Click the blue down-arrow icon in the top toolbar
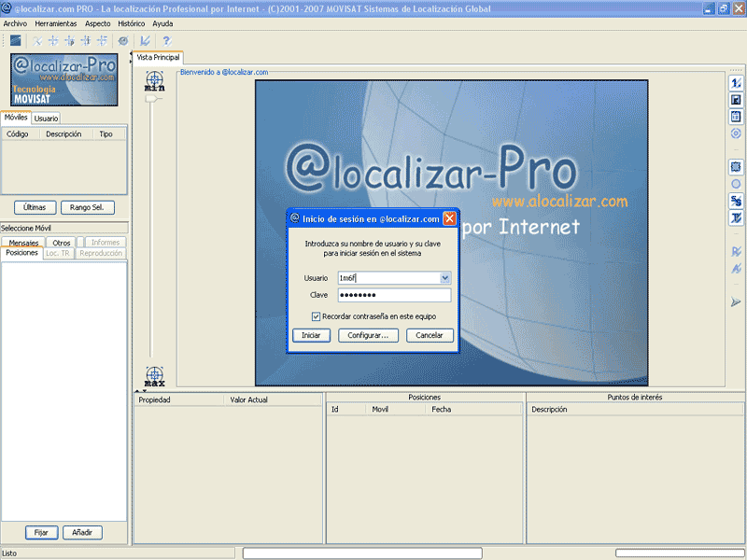The image size is (747, 560). [145, 41]
